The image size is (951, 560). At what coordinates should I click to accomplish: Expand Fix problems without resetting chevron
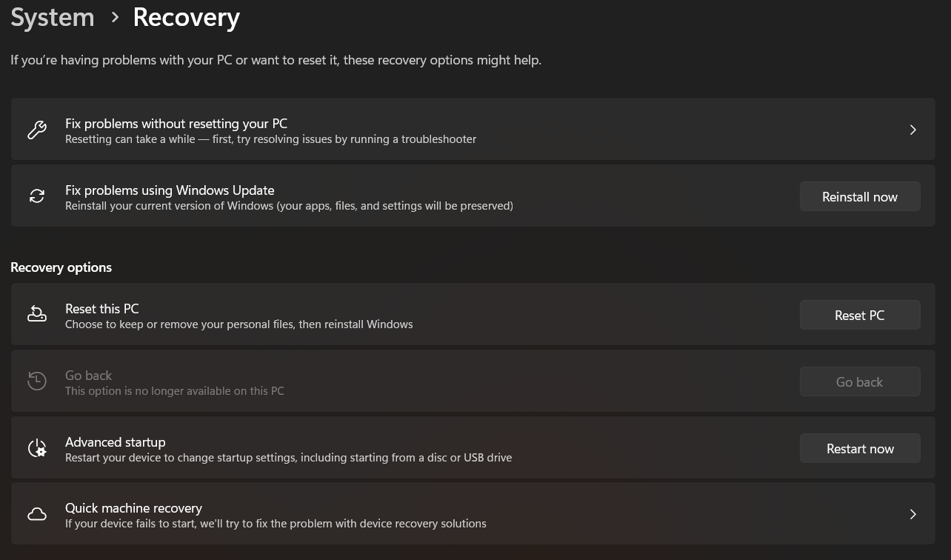(x=912, y=130)
